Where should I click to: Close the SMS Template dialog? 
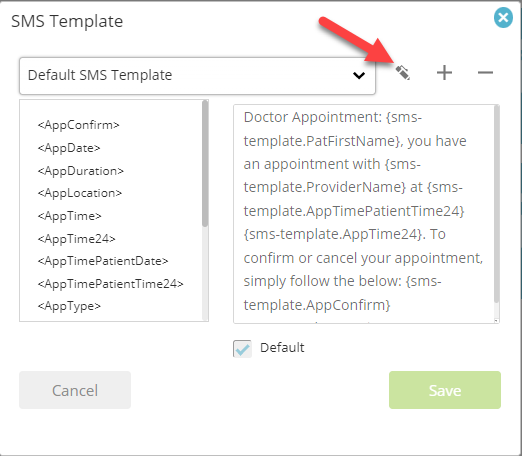click(x=503, y=18)
